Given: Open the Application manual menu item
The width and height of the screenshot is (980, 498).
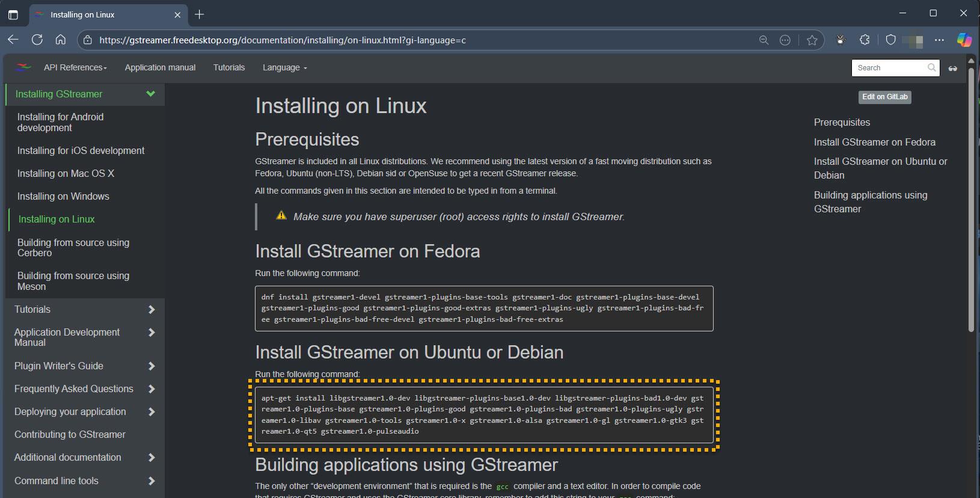Looking at the screenshot, I should tap(160, 67).
